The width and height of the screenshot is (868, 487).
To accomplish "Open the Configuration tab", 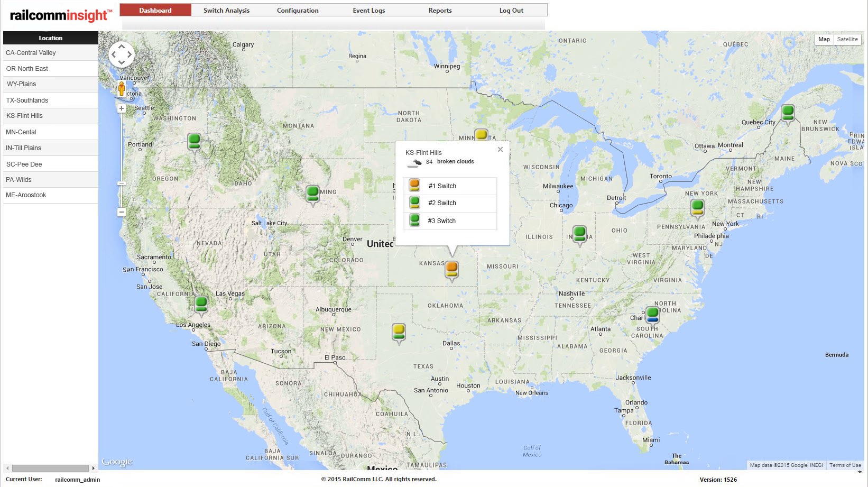I will [298, 10].
